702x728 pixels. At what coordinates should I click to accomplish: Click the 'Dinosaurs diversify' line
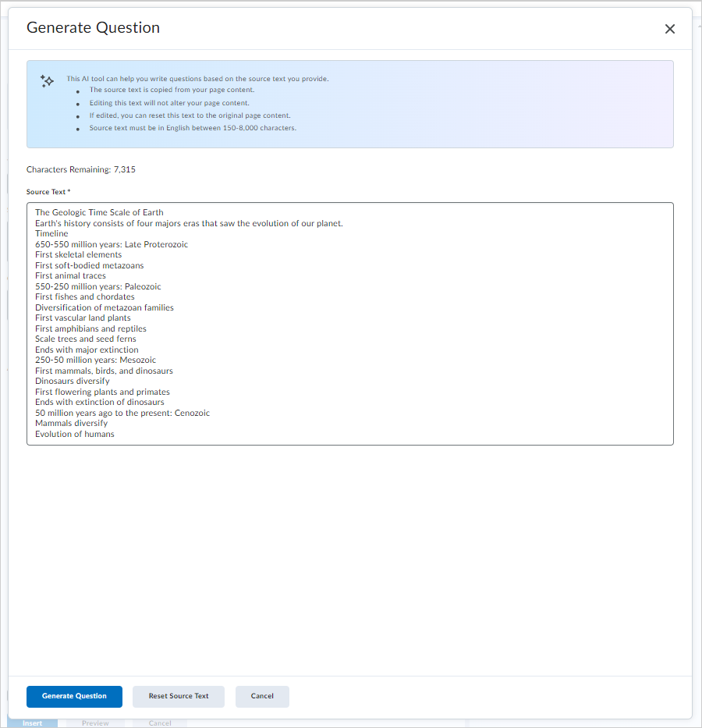point(73,382)
